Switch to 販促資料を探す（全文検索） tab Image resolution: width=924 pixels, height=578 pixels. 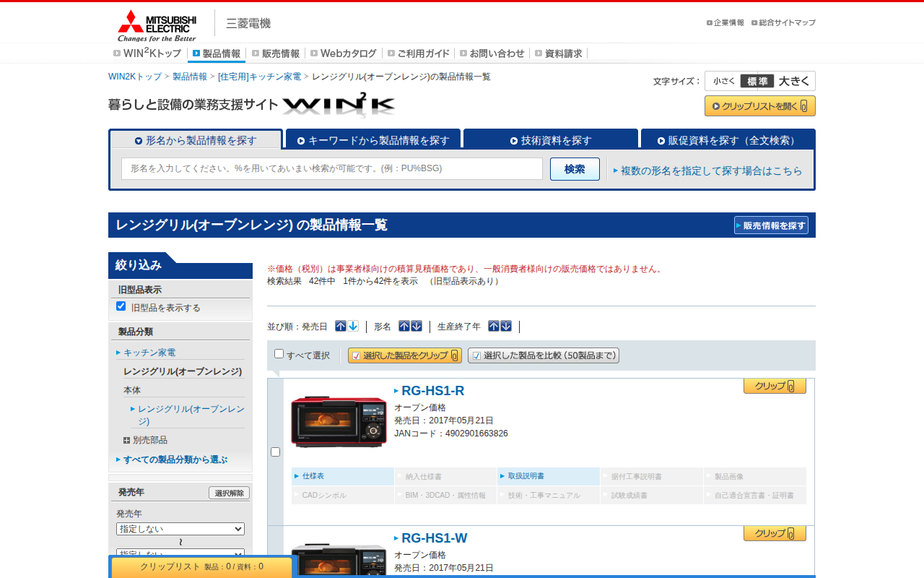(728, 139)
